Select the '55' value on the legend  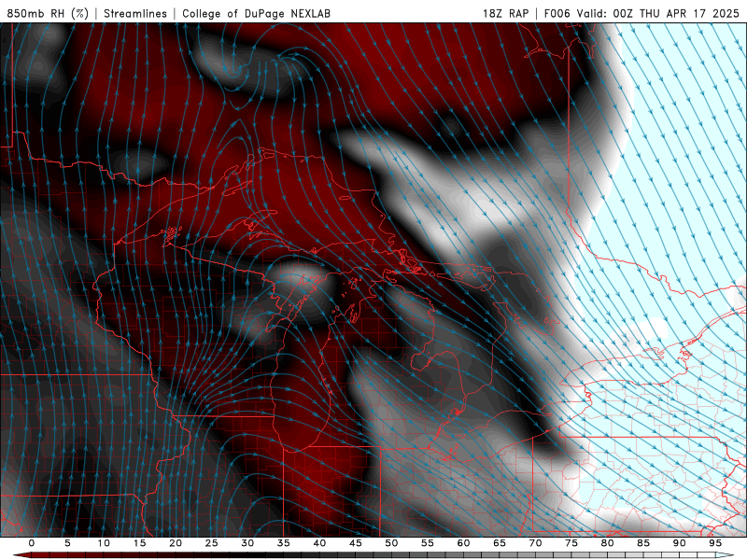428,543
